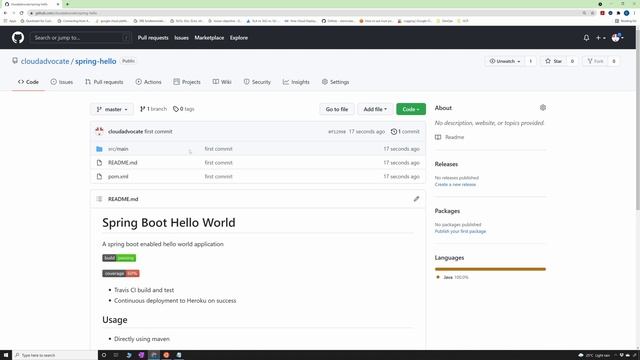
Task: Switch to the Wiki tab
Action: 222,82
